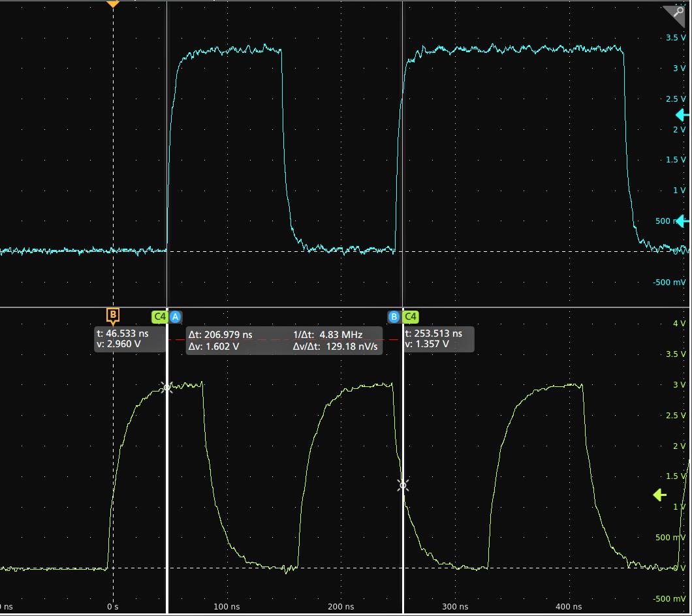This screenshot has width=692, height=616.
Task: Click cyan arrow indicator at 500 mV
Action: pyautogui.click(x=682, y=222)
